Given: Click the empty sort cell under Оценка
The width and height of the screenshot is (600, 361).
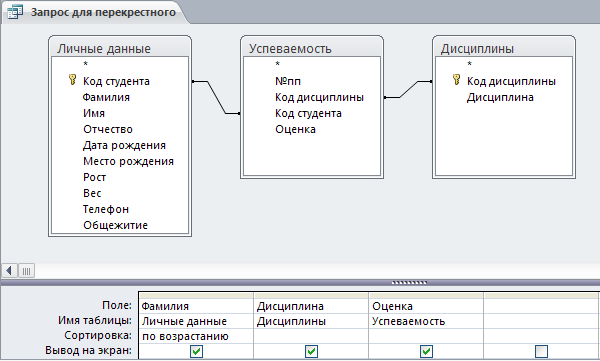Looking at the screenshot, I should pyautogui.click(x=426, y=336).
